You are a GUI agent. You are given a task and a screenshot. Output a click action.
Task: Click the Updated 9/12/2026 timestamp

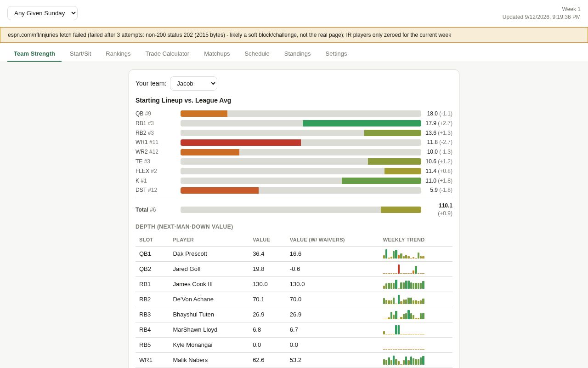click(542, 17)
